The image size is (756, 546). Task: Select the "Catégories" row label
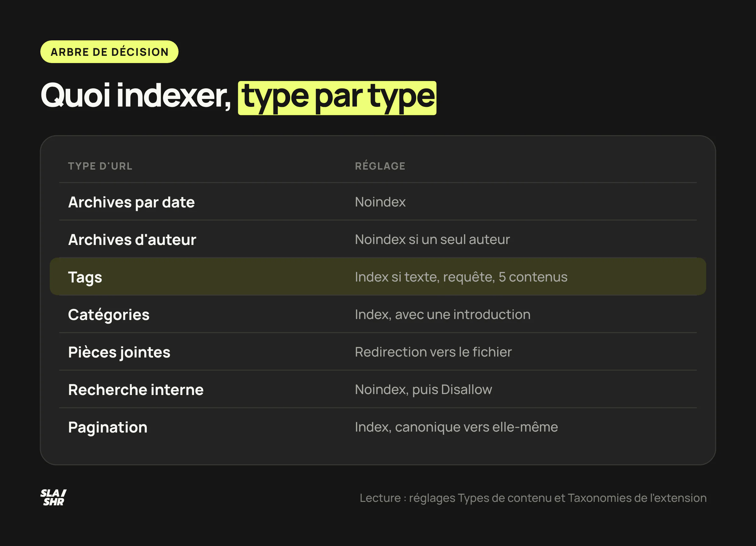pos(109,315)
